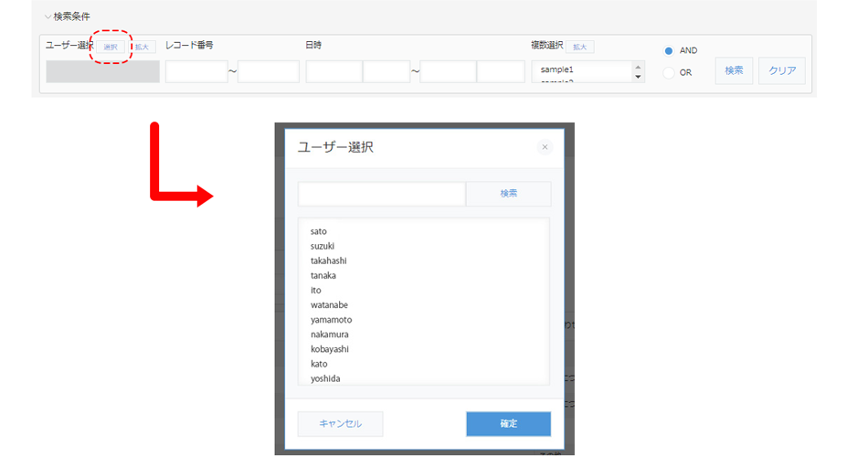Click the search text field in the dialog
This screenshot has width=868, height=457.
(382, 194)
